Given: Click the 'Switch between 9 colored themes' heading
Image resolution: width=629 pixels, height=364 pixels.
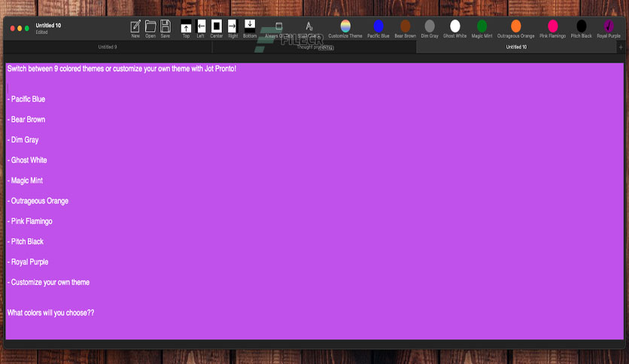Looking at the screenshot, I should (x=122, y=68).
